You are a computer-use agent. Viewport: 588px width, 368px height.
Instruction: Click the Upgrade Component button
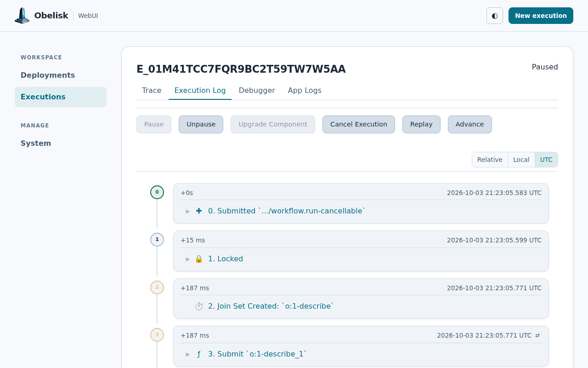[x=273, y=124]
